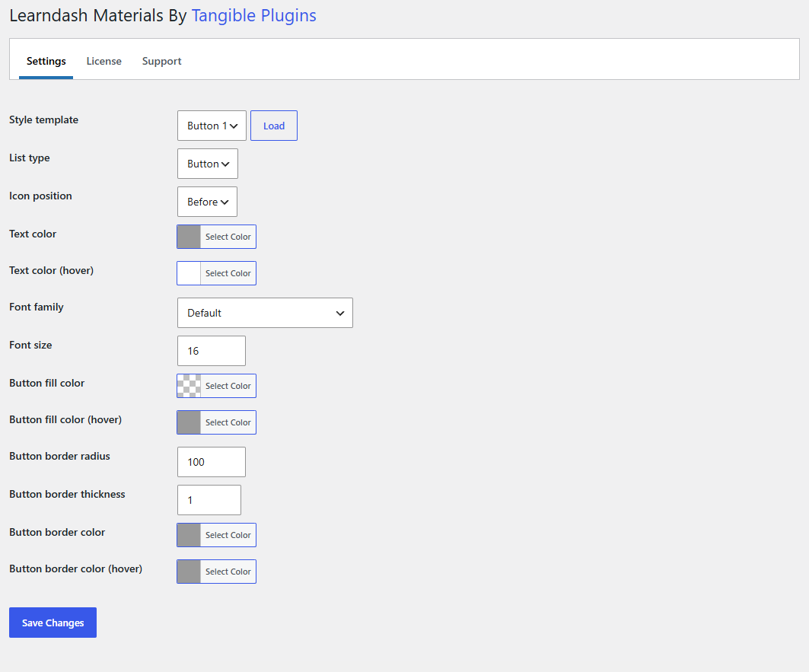Click the transparent Button fill color swatch
Image resolution: width=809 pixels, height=672 pixels.
coord(189,386)
